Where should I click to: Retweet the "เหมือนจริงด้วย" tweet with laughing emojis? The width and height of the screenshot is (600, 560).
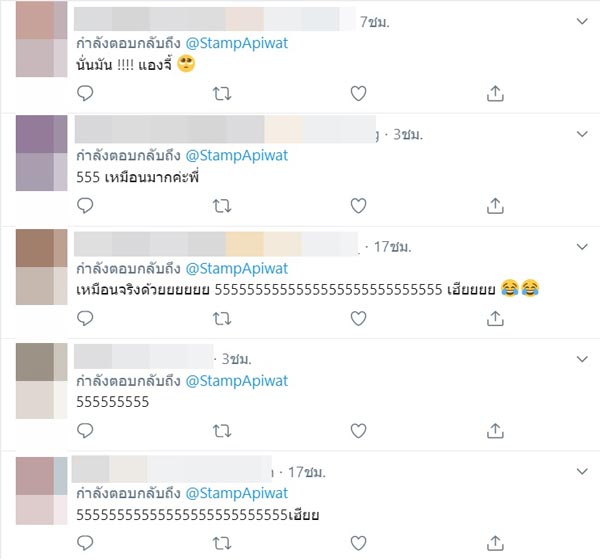[x=222, y=318]
